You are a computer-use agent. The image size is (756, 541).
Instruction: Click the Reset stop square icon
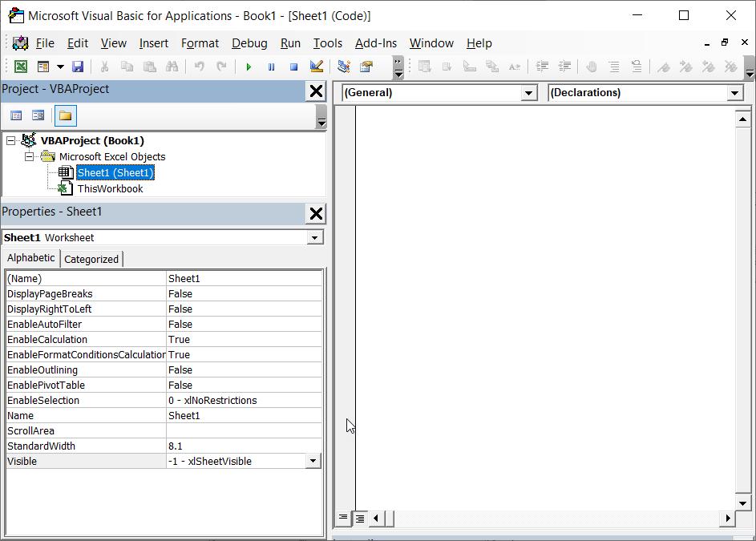(293, 67)
